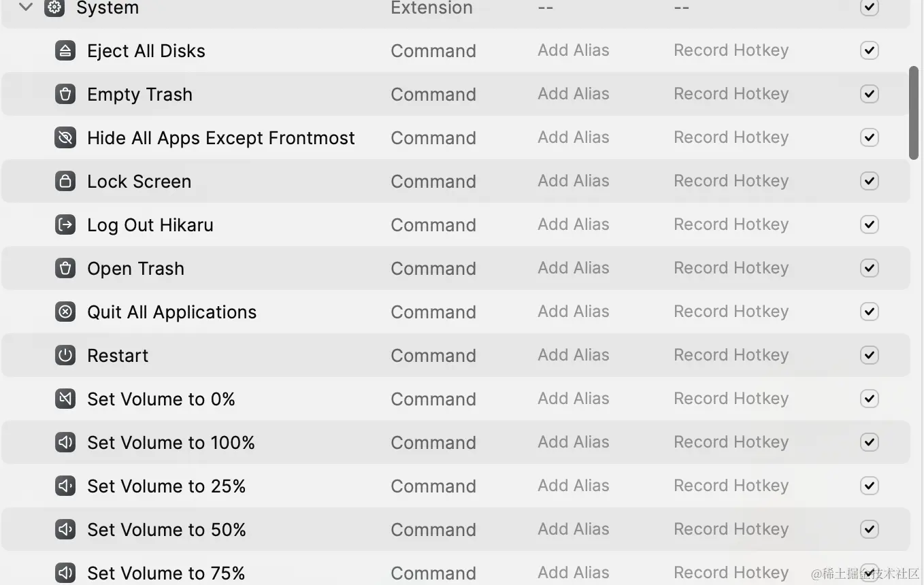Click the Lock Screen padlock icon

[x=65, y=182]
